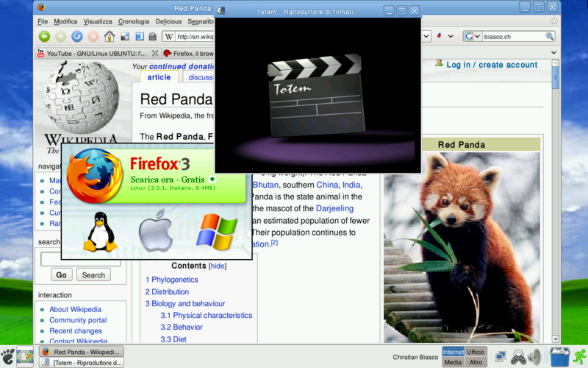Click the Wikipedia W favicon in address bar
Image resolution: width=588 pixels, height=368 pixels.
click(169, 36)
